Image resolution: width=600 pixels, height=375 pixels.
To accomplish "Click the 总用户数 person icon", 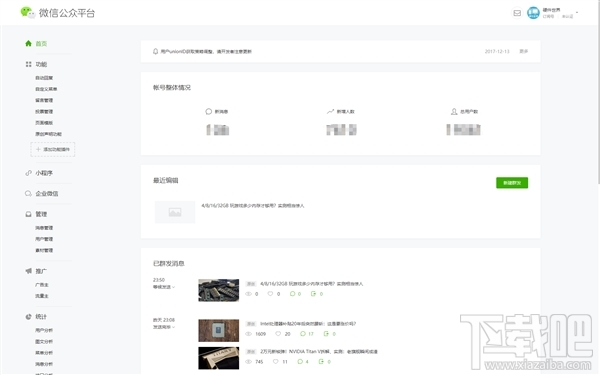I will (454, 111).
